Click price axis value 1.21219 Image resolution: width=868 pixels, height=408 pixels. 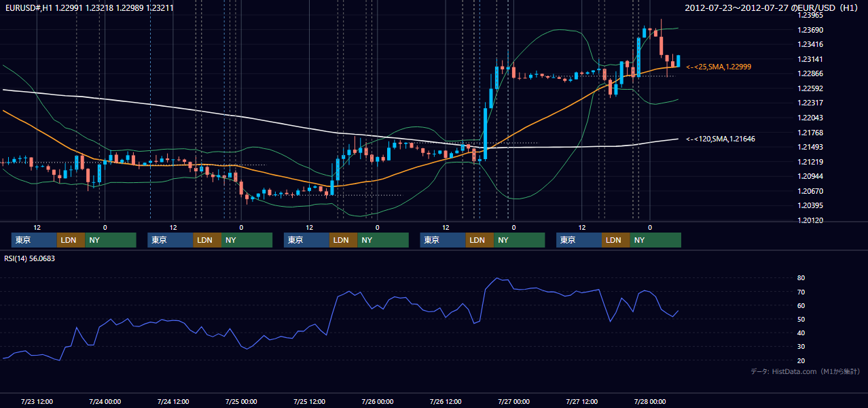pos(810,162)
